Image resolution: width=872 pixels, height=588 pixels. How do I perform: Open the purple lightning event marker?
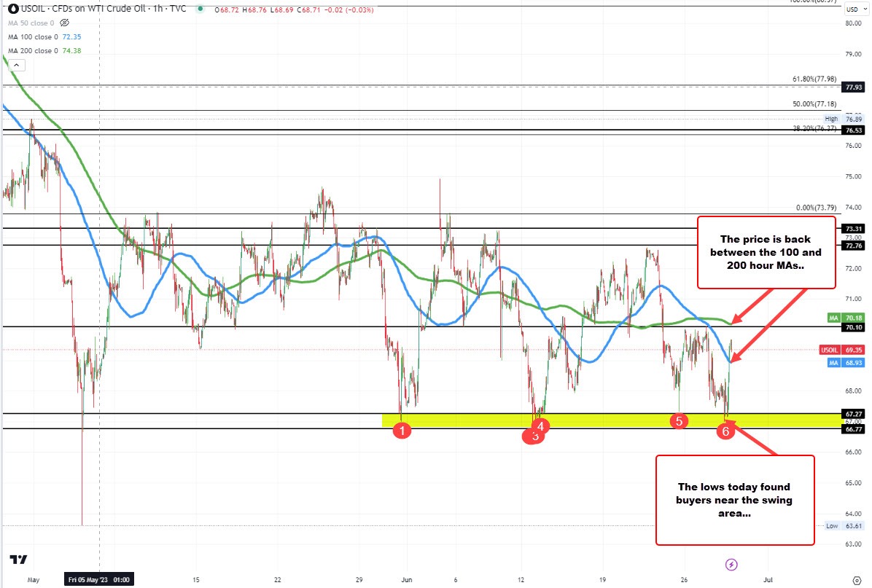[731, 565]
